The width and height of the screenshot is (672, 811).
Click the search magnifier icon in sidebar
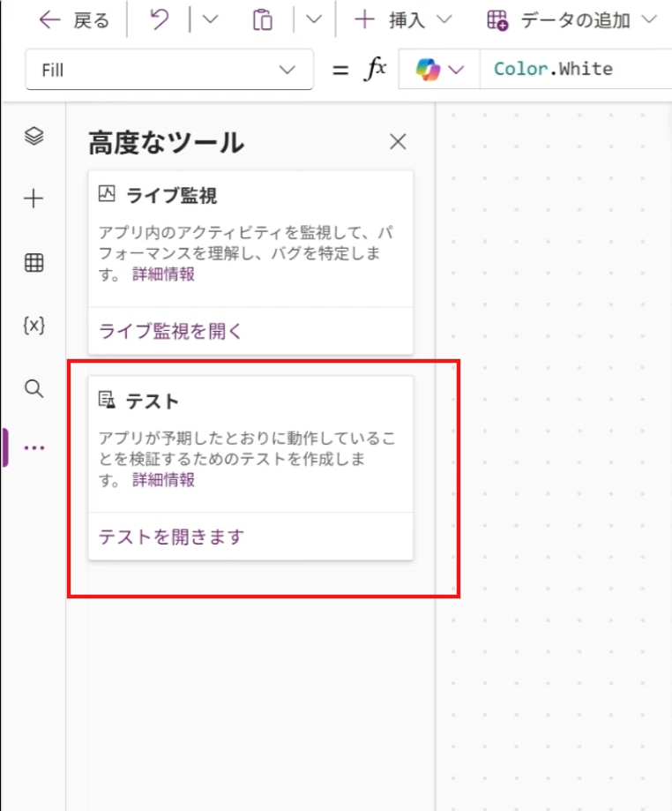pos(34,388)
